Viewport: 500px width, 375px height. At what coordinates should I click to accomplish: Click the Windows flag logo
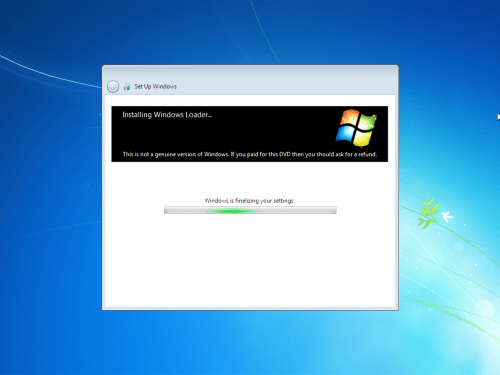pyautogui.click(x=356, y=128)
